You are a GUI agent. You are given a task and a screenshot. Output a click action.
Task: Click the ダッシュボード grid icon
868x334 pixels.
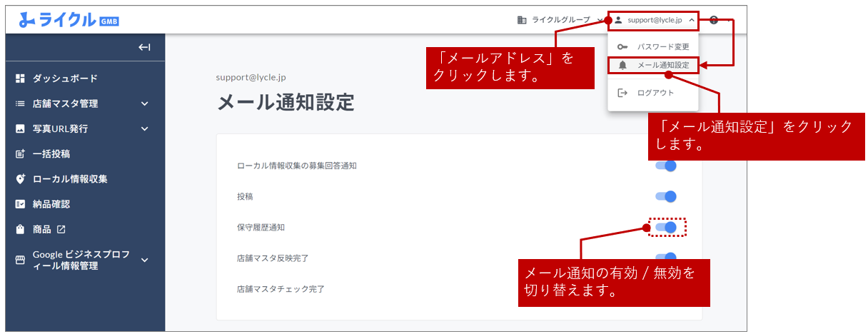pyautogui.click(x=20, y=79)
